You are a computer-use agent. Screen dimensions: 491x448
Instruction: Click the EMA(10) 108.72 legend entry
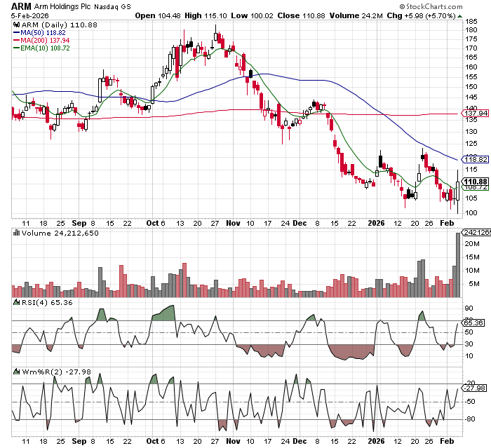pos(41,48)
